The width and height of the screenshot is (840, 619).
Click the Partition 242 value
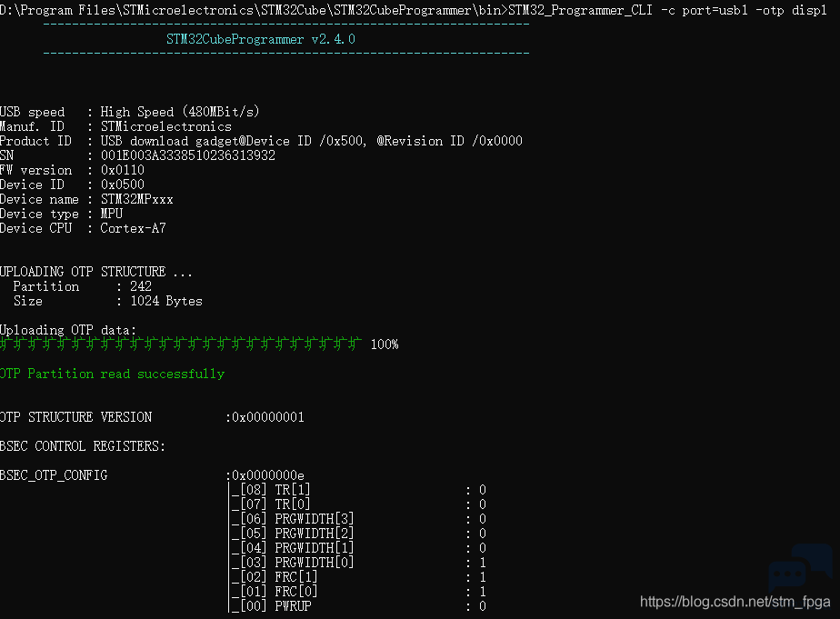point(141,286)
